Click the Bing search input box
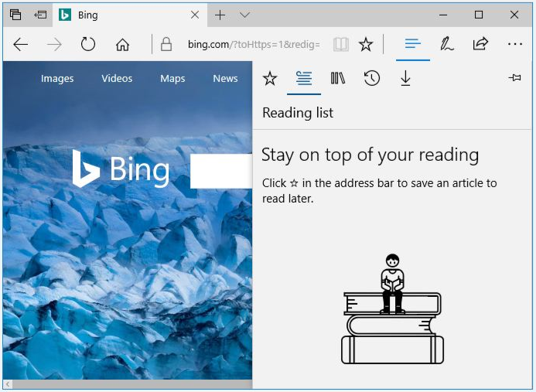This screenshot has height=392, width=536. [x=221, y=171]
